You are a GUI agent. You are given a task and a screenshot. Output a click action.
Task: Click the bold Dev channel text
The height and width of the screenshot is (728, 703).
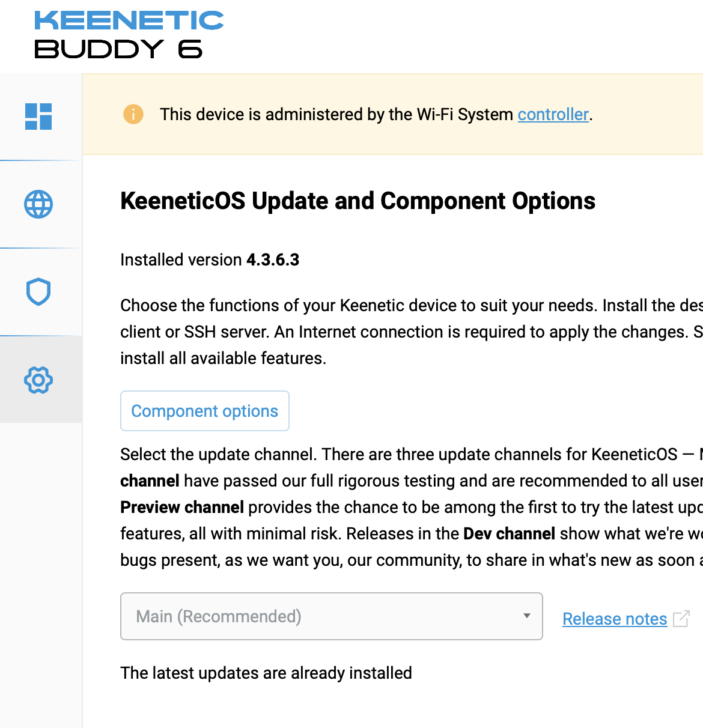(509, 533)
